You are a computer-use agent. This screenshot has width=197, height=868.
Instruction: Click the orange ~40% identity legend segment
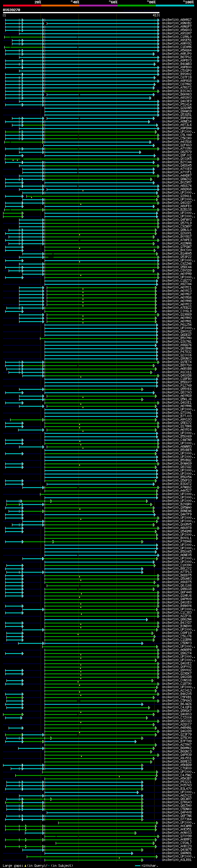tap(60, 6)
